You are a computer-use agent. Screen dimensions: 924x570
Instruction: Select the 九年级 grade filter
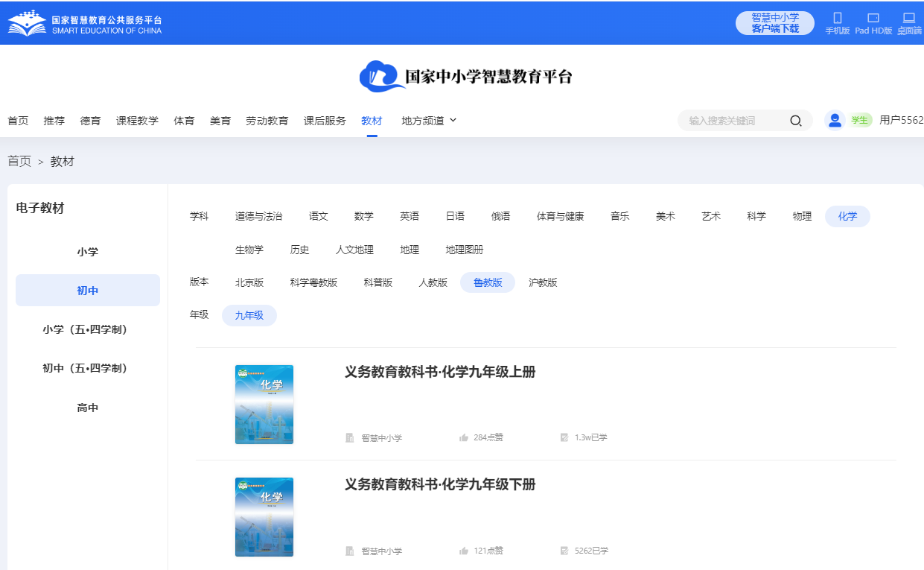tap(249, 315)
